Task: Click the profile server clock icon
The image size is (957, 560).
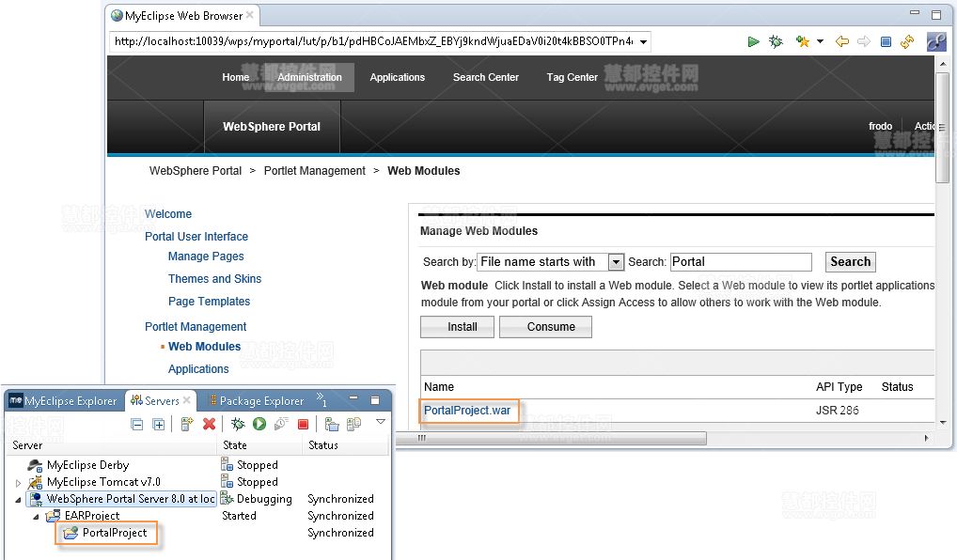Action: [281, 424]
